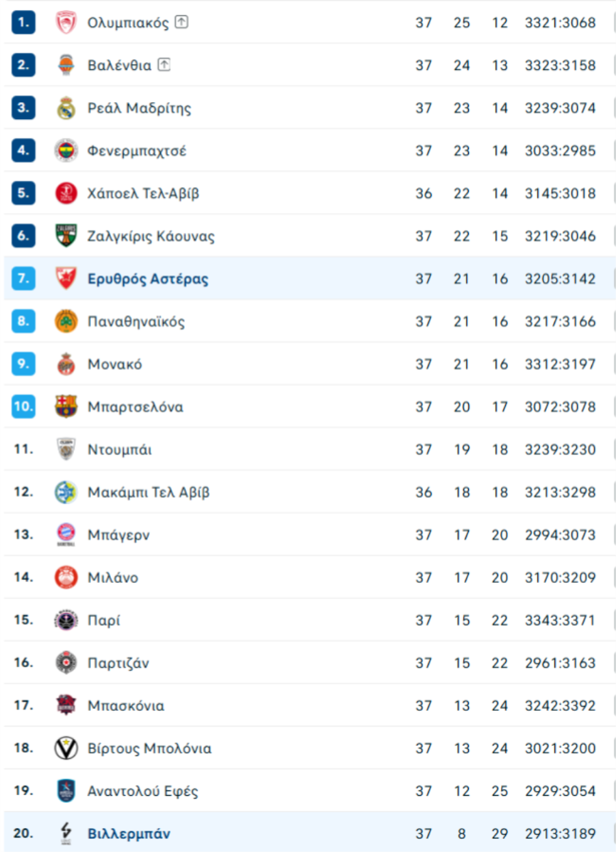Screen dimensions: 616x852
Task: Open the Βιλλερμπάν team link
Action: tap(129, 834)
